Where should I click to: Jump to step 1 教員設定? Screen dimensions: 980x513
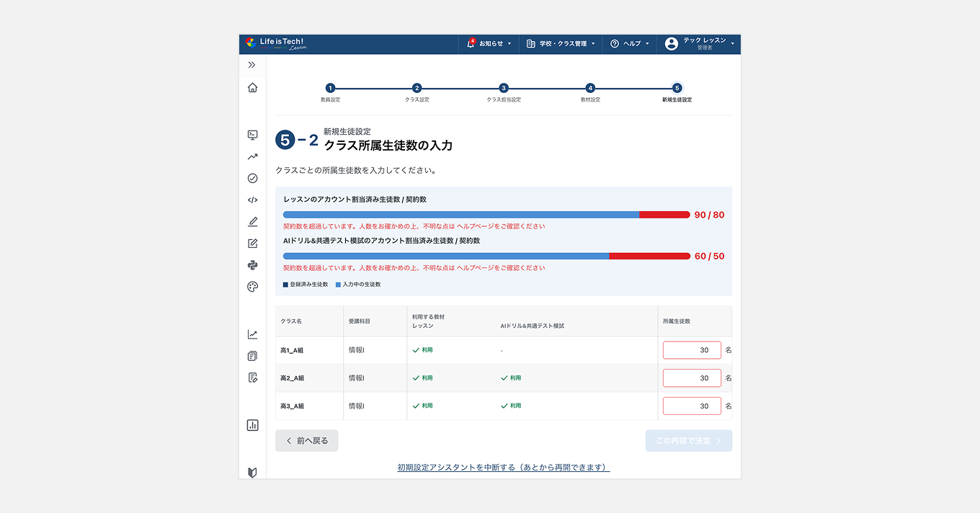330,93
